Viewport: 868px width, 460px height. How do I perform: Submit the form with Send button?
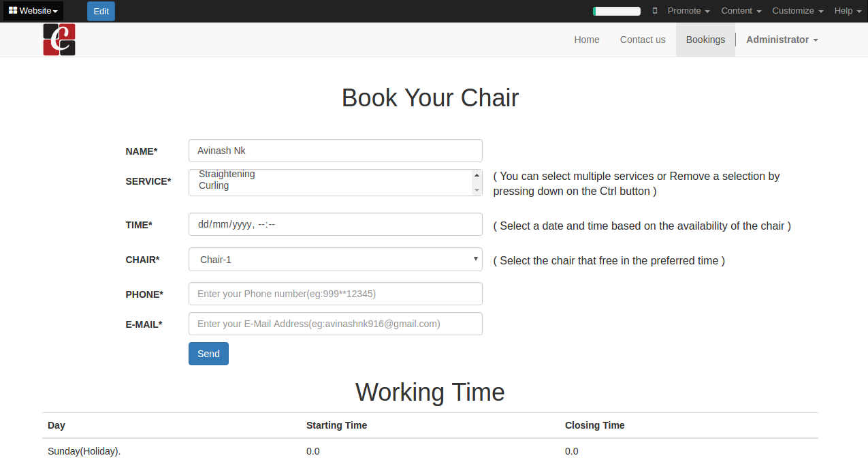208,354
